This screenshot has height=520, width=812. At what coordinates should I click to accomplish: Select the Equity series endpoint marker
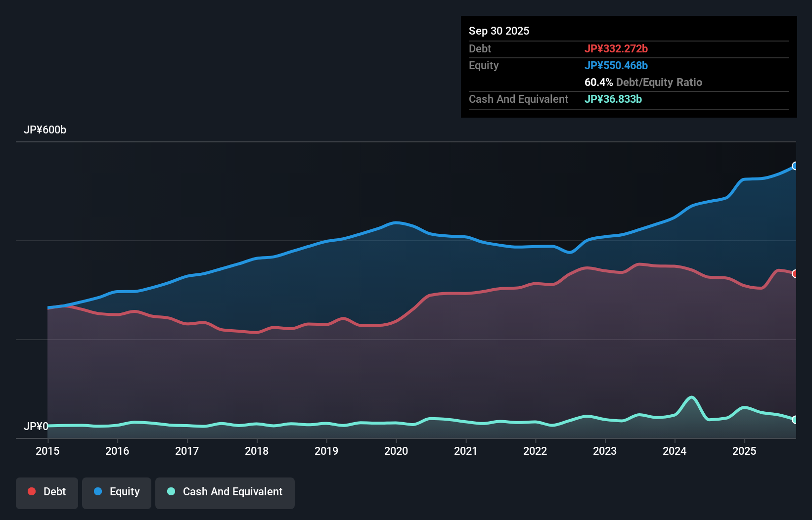point(795,167)
